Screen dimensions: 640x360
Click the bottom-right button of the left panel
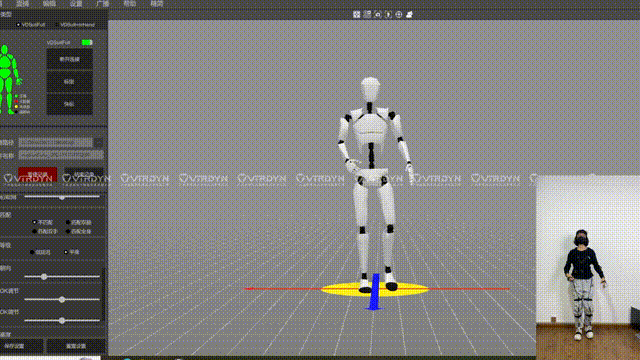pyautogui.click(x=76, y=346)
